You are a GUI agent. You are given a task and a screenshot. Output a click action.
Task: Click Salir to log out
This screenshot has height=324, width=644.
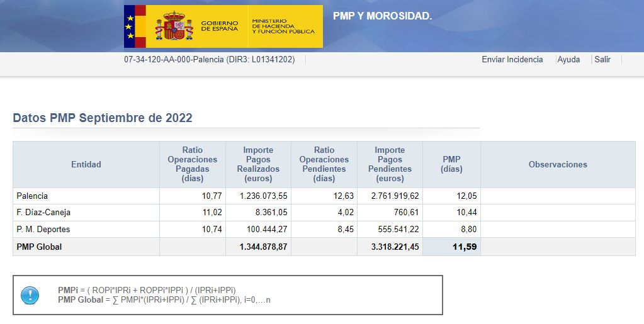point(602,60)
